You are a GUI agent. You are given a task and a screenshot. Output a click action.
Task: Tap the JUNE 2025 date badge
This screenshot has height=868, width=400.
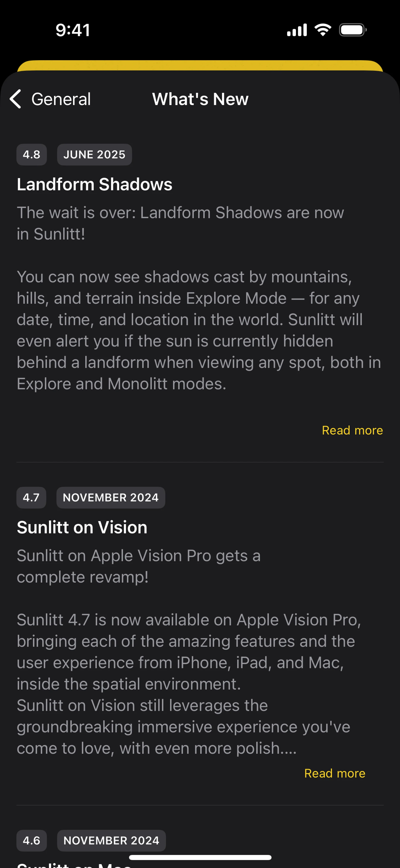94,155
